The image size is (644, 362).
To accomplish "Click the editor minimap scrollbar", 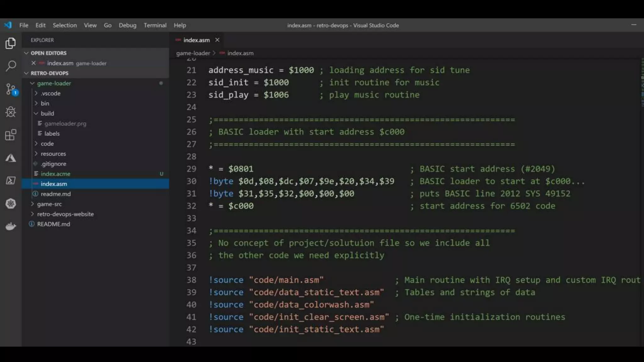I will [x=642, y=82].
